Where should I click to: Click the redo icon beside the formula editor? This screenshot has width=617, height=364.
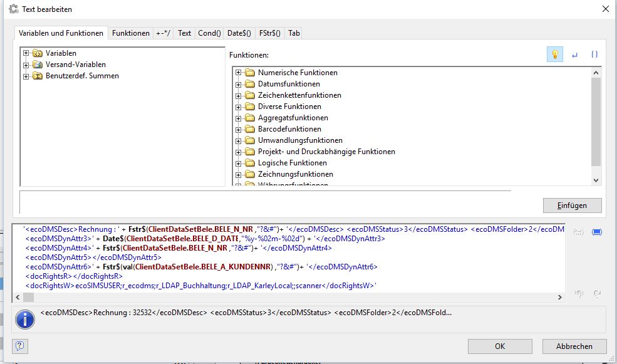[597, 294]
